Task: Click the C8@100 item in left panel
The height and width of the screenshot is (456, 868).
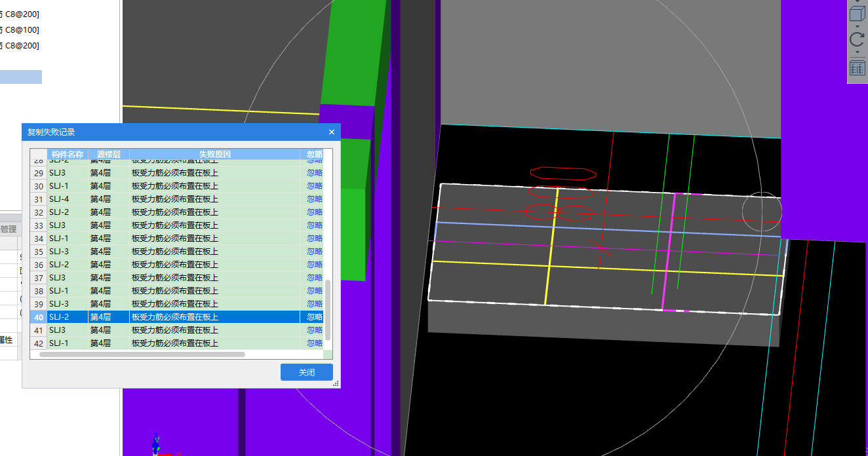Action: pyautogui.click(x=20, y=29)
